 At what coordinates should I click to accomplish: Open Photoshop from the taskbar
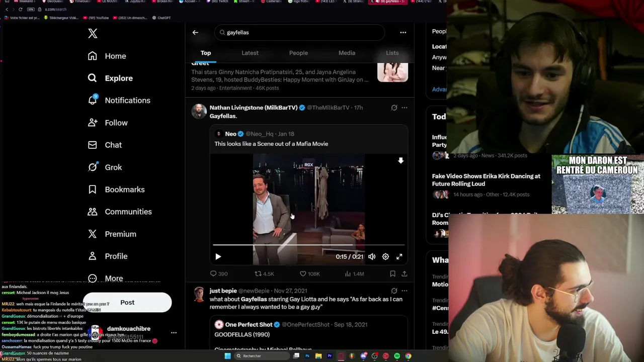(x=307, y=356)
